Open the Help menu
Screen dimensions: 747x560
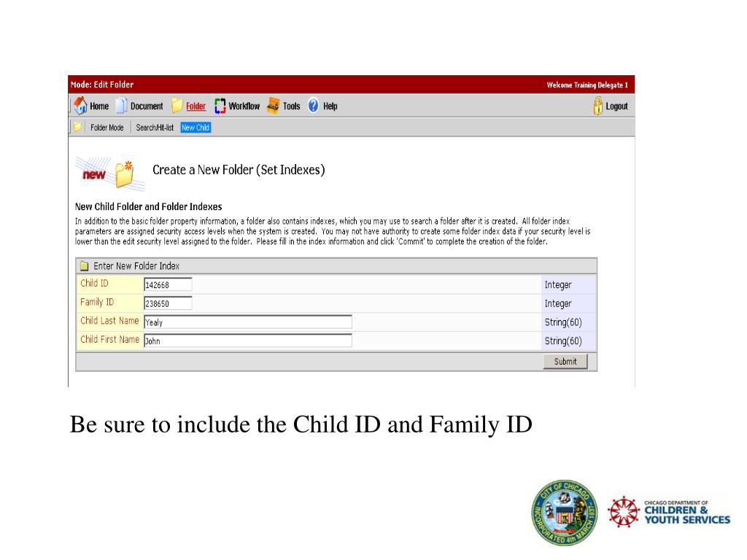click(x=330, y=106)
